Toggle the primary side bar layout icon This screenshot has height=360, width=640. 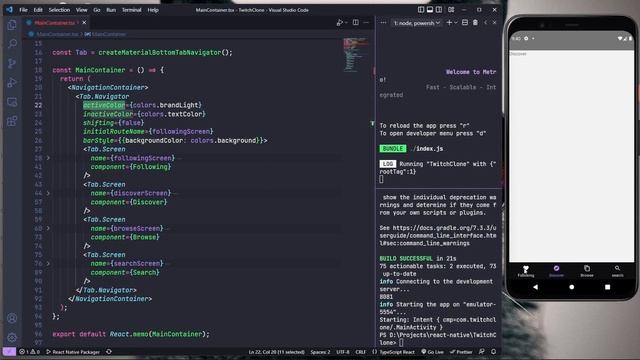click(421, 9)
